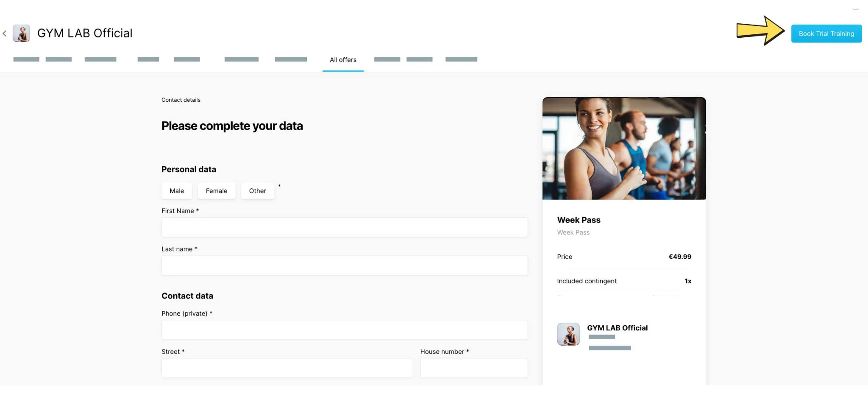Click the Included contingent label
This screenshot has width=868, height=394.
tap(587, 281)
